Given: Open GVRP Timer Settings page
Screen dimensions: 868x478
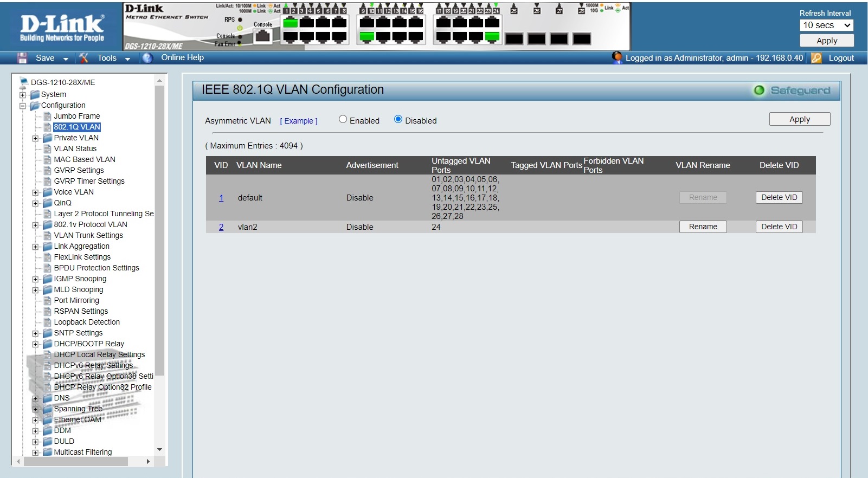Looking at the screenshot, I should pos(89,181).
